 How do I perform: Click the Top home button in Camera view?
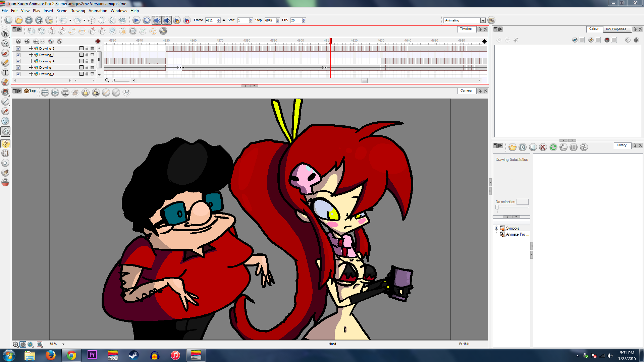pyautogui.click(x=30, y=91)
